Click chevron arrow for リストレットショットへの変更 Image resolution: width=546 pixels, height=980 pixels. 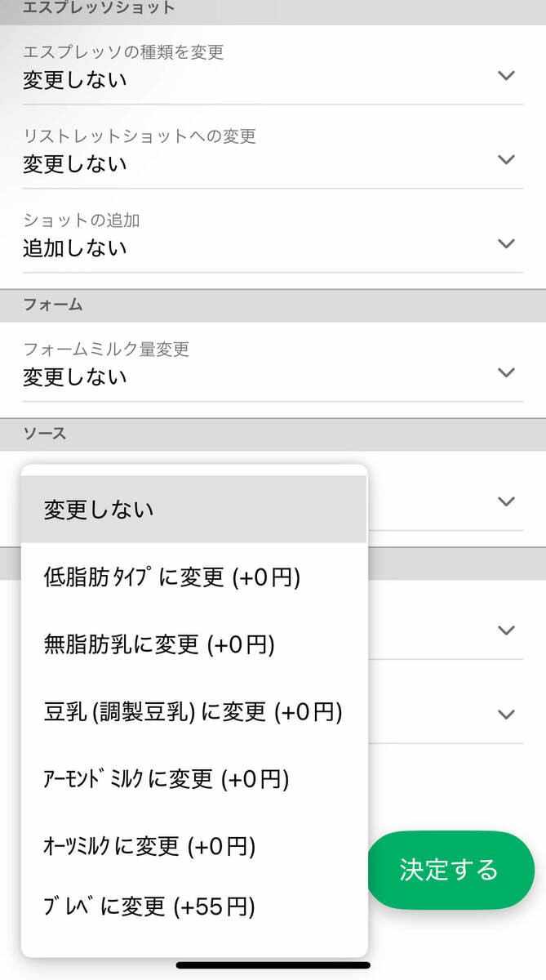(507, 159)
